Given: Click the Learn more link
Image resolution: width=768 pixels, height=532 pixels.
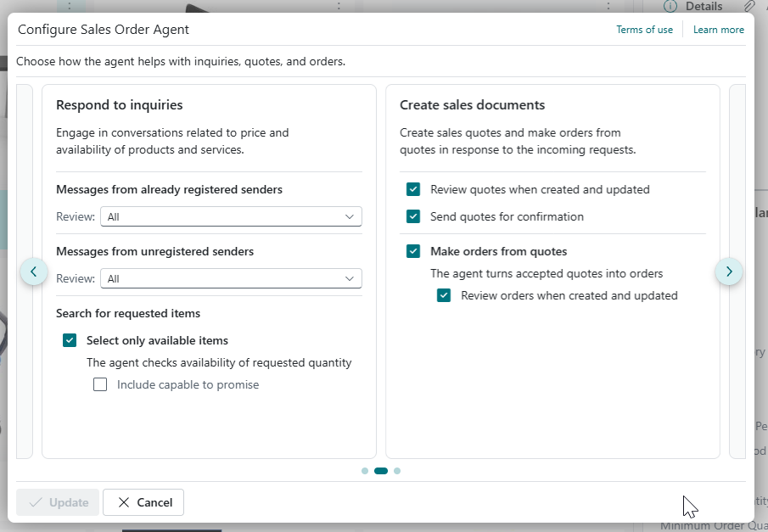Looking at the screenshot, I should coord(718,30).
